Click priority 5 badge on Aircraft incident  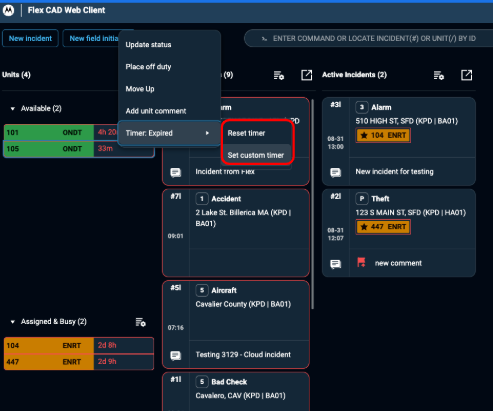coord(202,290)
